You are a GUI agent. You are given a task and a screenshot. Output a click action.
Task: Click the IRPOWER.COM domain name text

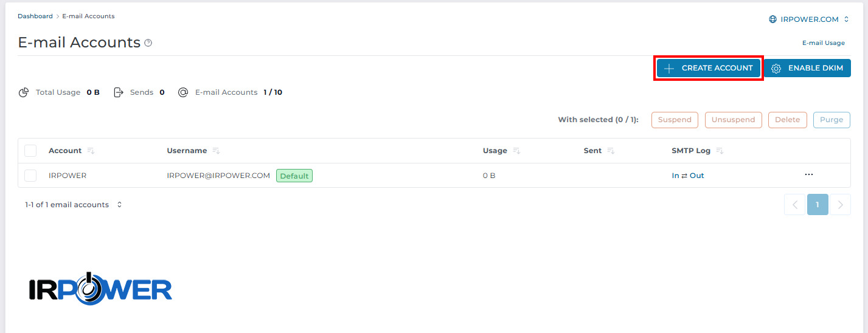pyautogui.click(x=810, y=19)
